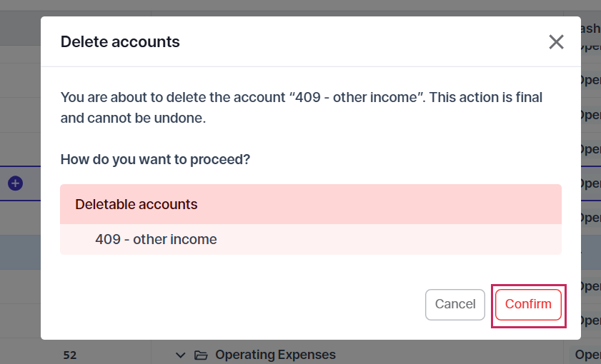Click the Delete accounts dialog title

click(120, 42)
